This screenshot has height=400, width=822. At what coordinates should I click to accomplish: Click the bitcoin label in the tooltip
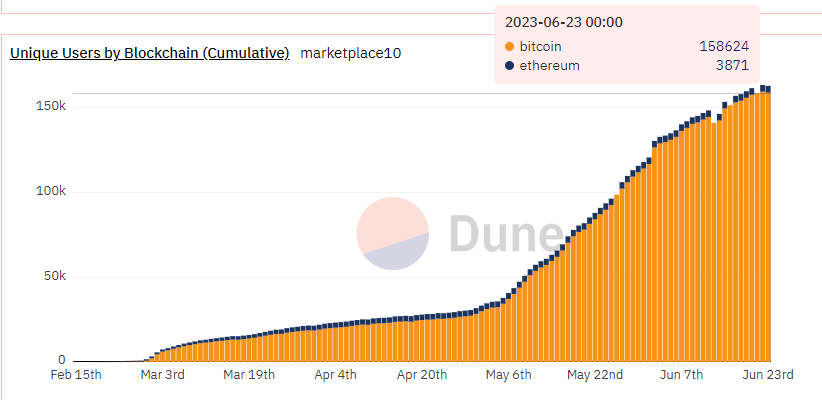coord(540,47)
